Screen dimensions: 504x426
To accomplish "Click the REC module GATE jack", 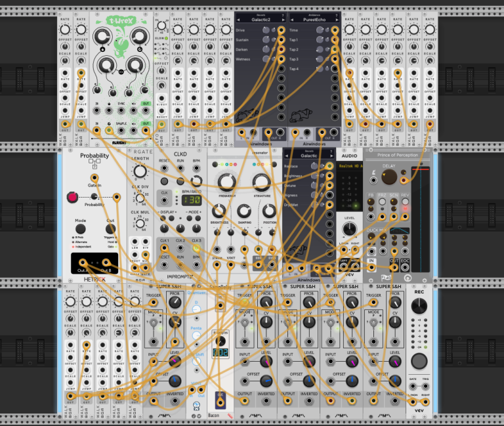I will 413,386.
